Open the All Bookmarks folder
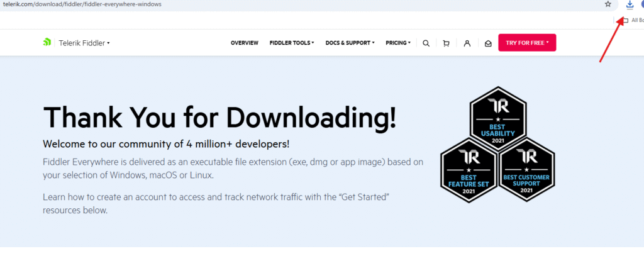The width and height of the screenshot is (644, 273). (x=632, y=20)
